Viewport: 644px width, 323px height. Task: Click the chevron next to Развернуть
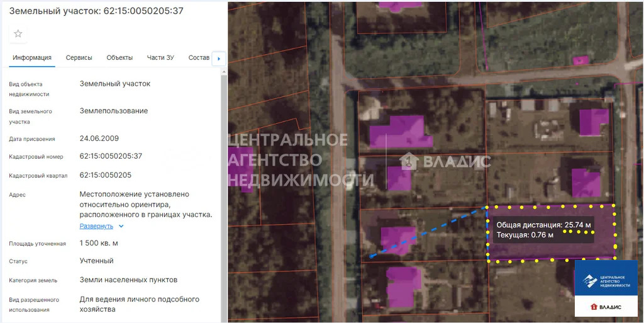point(121,226)
